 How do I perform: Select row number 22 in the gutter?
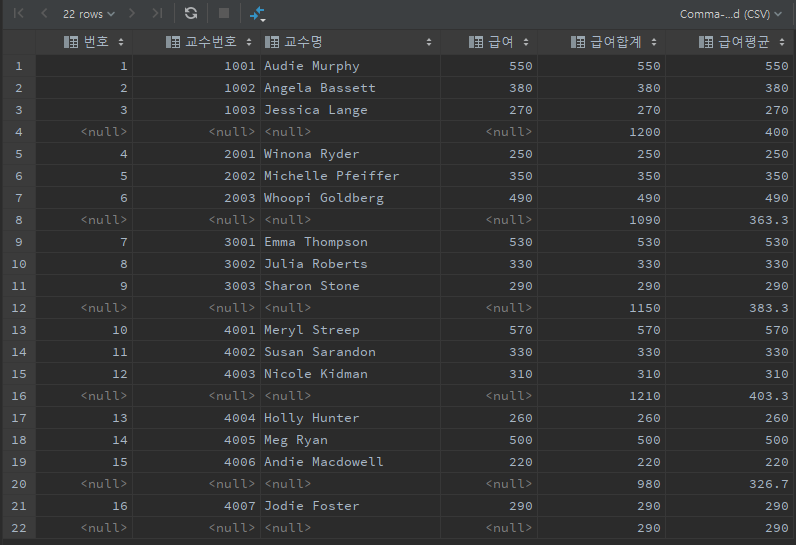[x=19, y=528]
